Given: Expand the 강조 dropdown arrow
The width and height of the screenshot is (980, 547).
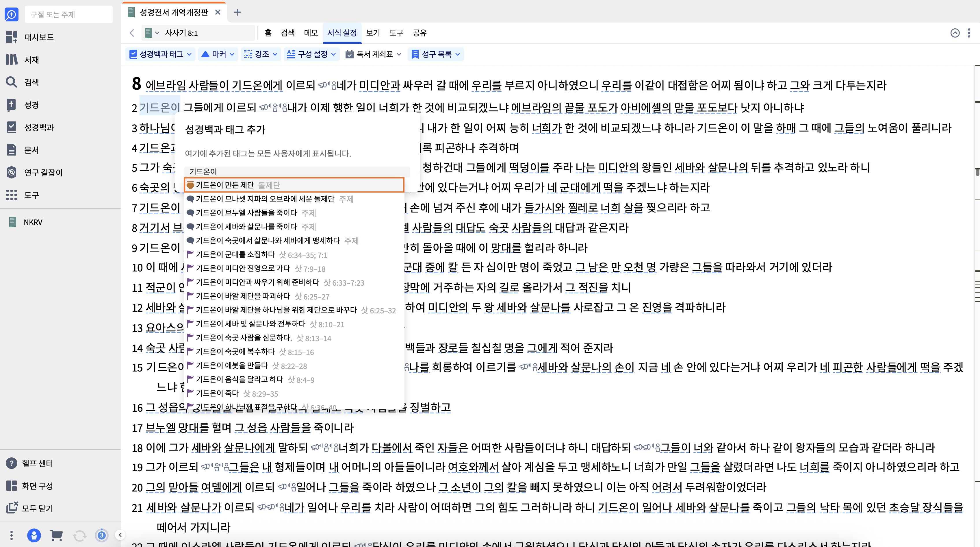Looking at the screenshot, I should click(x=275, y=54).
